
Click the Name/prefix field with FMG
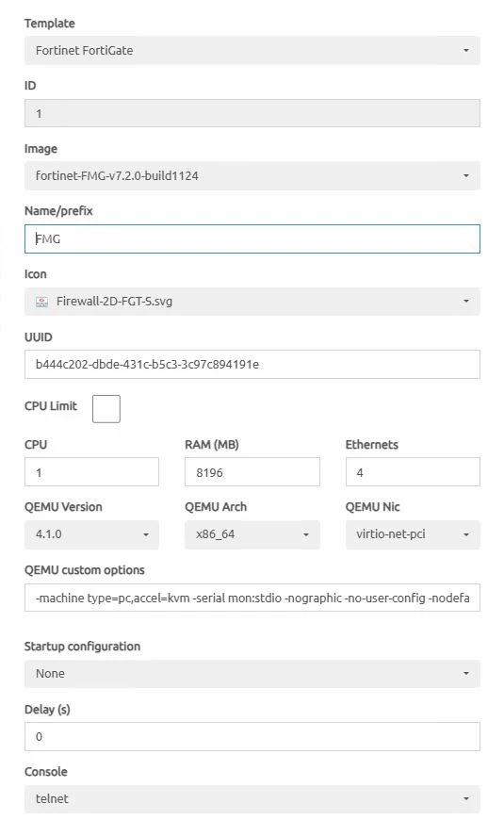coord(252,239)
